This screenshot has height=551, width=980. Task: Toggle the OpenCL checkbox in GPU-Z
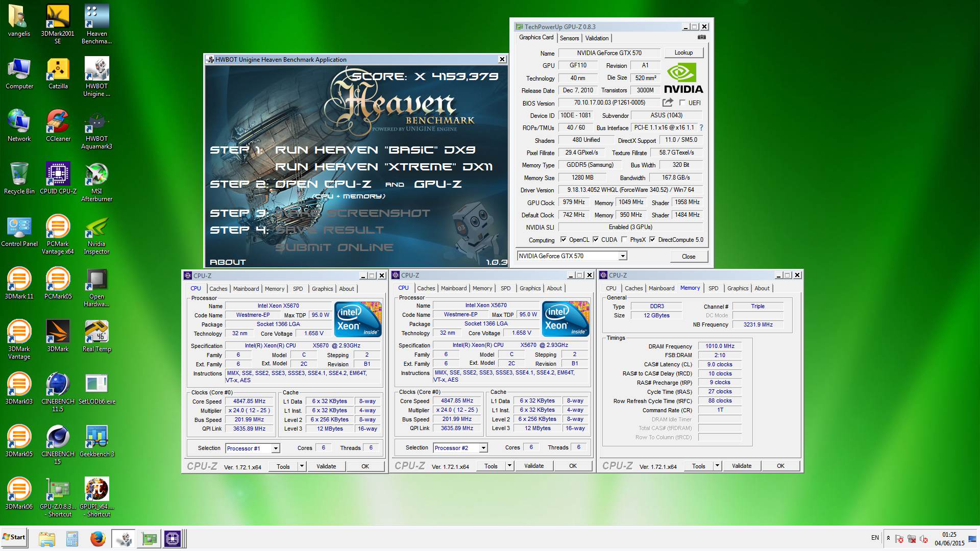[563, 239]
